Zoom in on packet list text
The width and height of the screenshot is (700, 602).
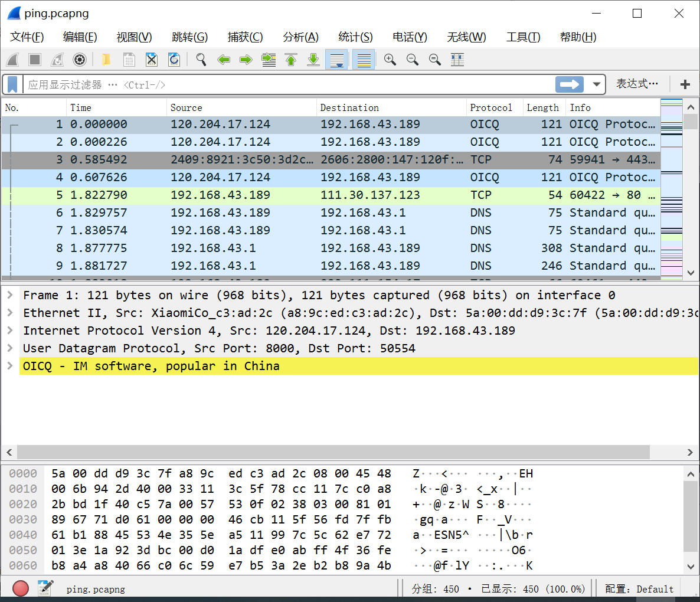point(390,59)
